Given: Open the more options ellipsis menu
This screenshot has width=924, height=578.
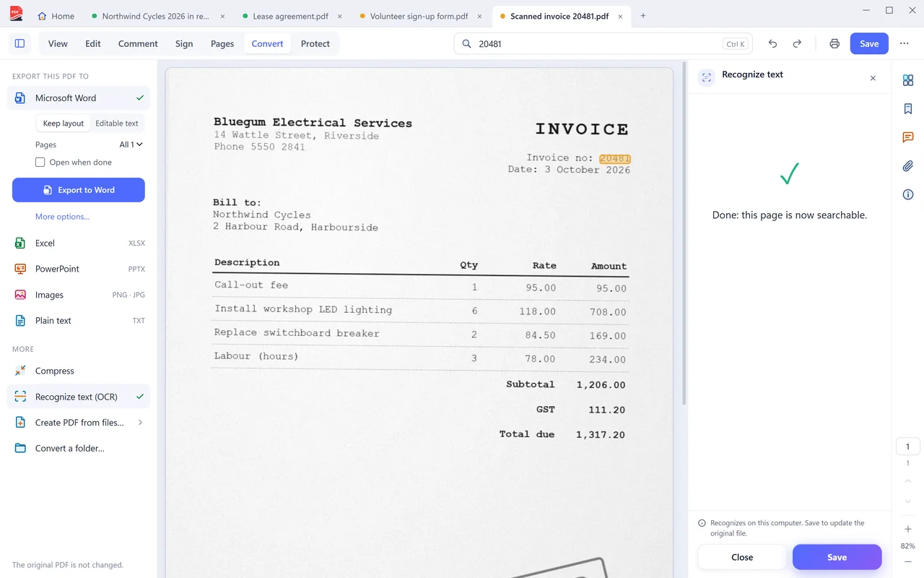Looking at the screenshot, I should (x=904, y=43).
